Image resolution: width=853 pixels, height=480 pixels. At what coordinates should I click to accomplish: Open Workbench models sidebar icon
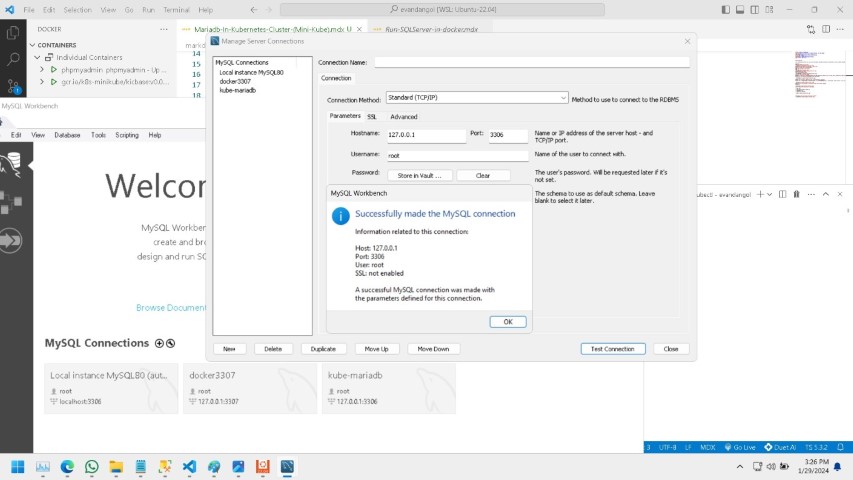[x=11, y=202]
